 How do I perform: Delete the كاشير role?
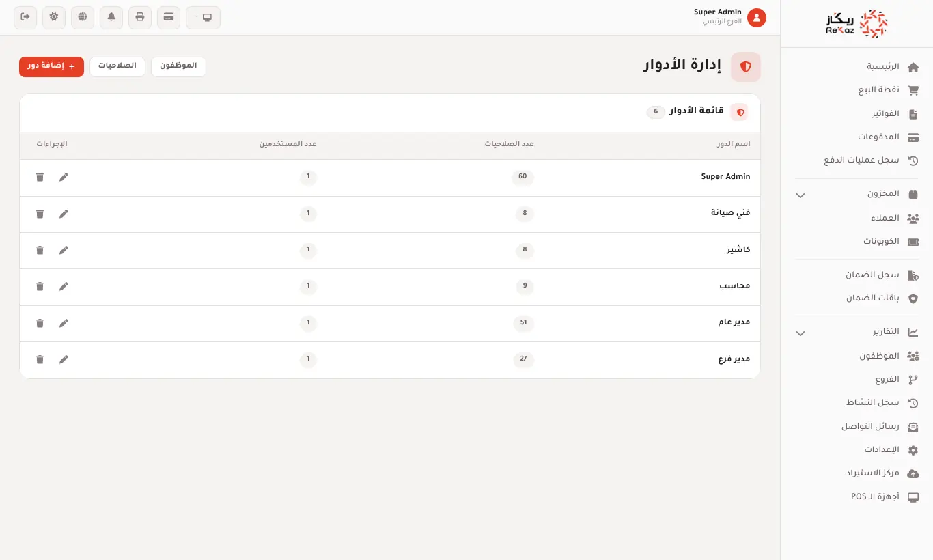(x=40, y=250)
